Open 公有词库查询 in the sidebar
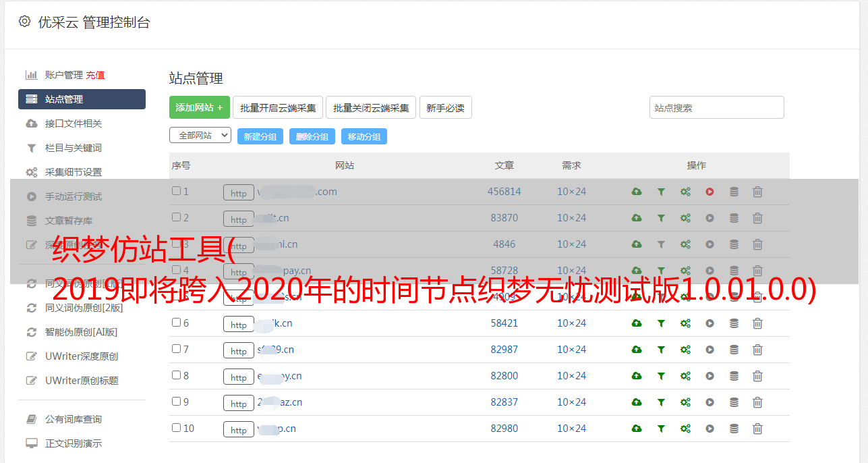868x463 pixels. point(74,419)
